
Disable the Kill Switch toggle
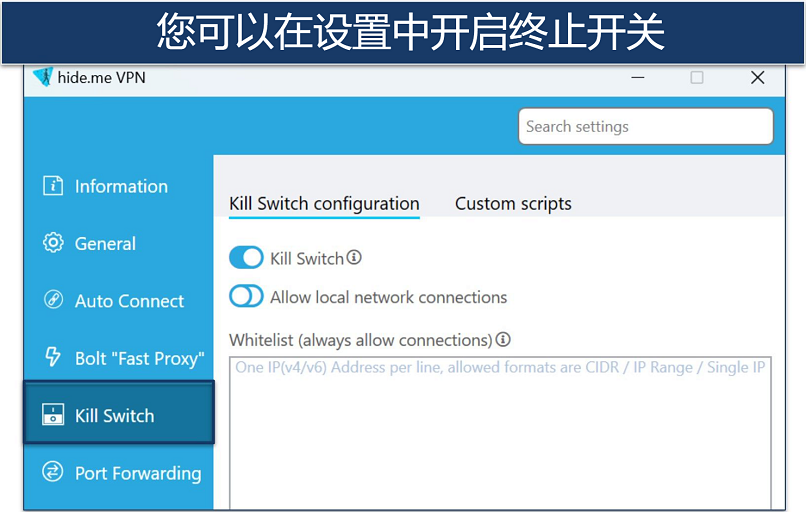click(x=246, y=258)
